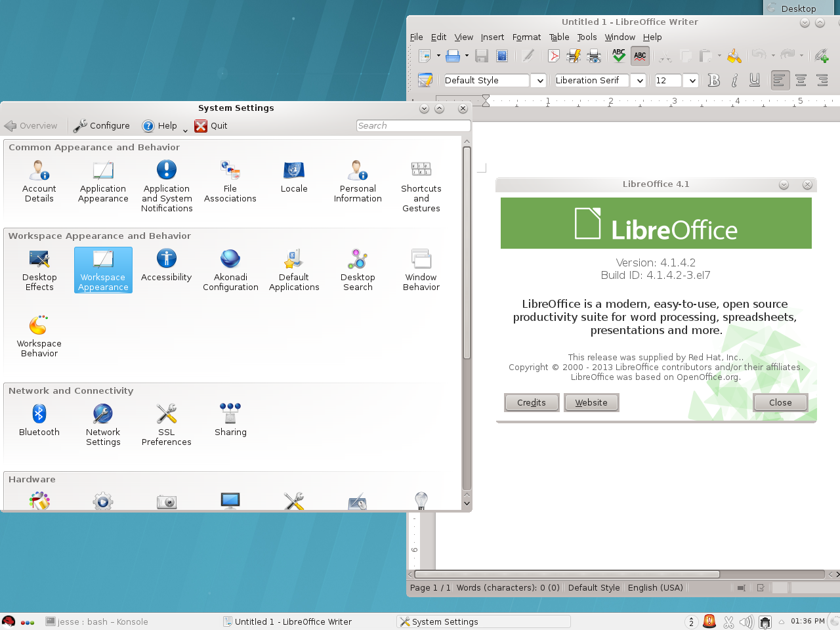Toggle AutoSpellcheck in Writer toolbar
The height and width of the screenshot is (630, 840).
click(x=640, y=56)
